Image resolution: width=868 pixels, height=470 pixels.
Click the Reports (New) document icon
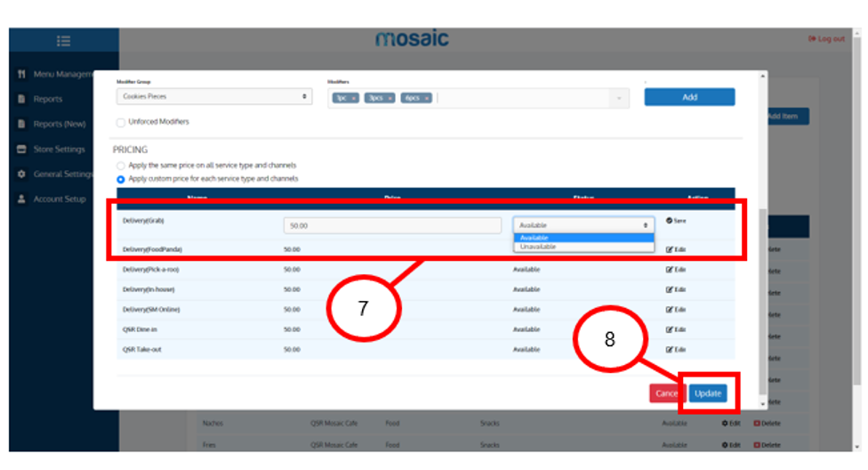[21, 124]
